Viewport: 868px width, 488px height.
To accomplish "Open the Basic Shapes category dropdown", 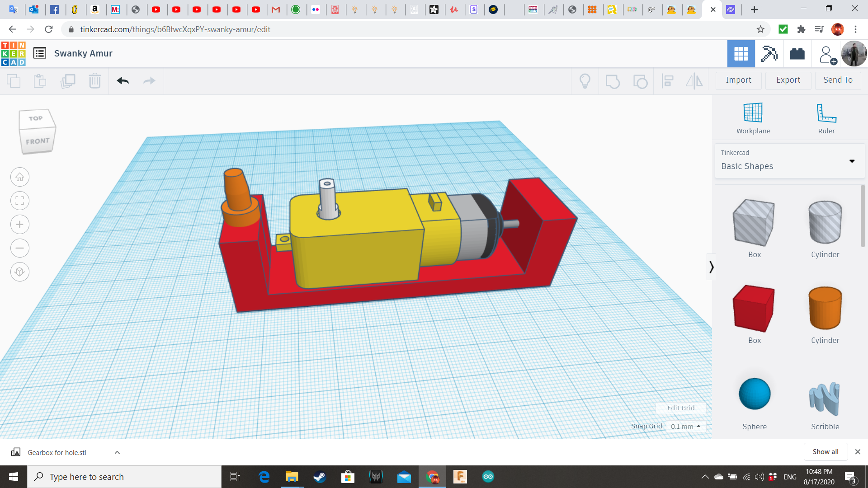I will click(x=852, y=161).
